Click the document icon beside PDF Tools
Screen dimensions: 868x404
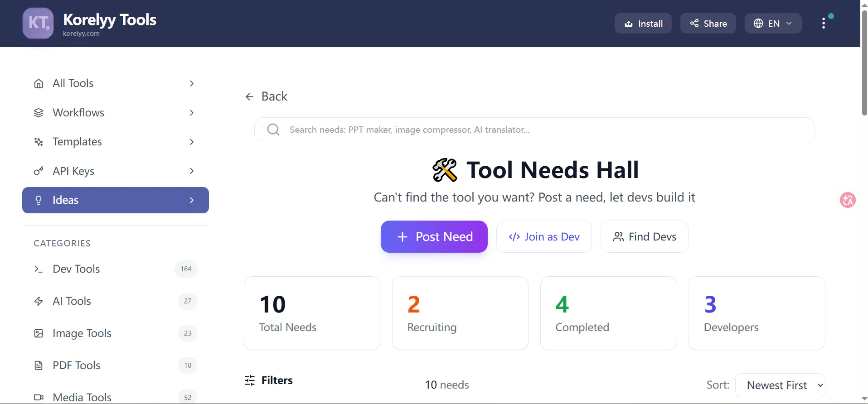[x=39, y=366]
